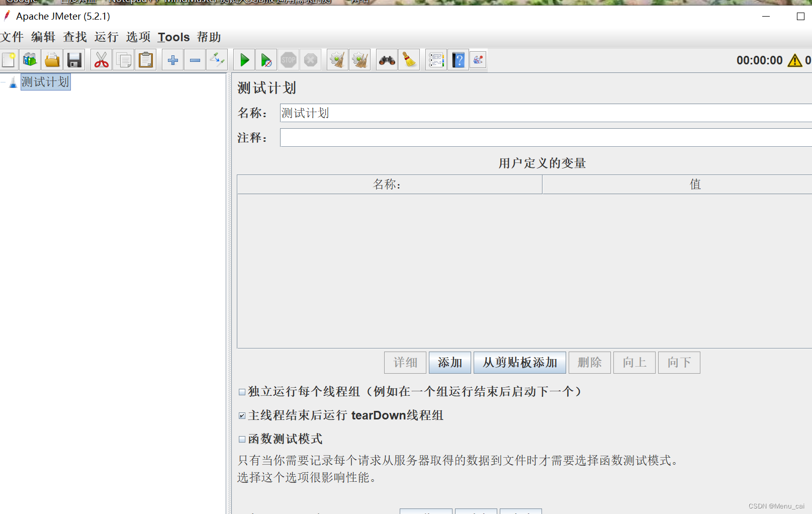812x514 pixels.
Task: Click the Open file folder icon
Action: click(x=52, y=60)
